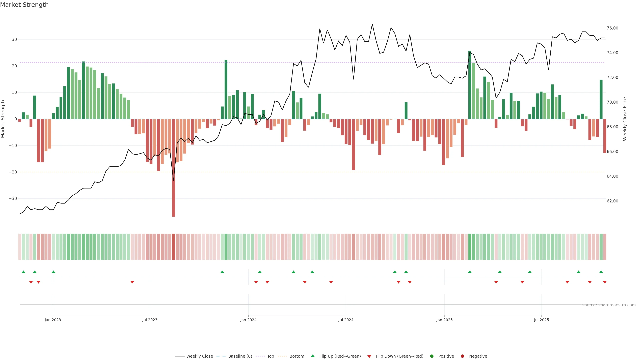Click the last red flip-down triangle at far right
The image size is (644, 362).
[x=604, y=282]
